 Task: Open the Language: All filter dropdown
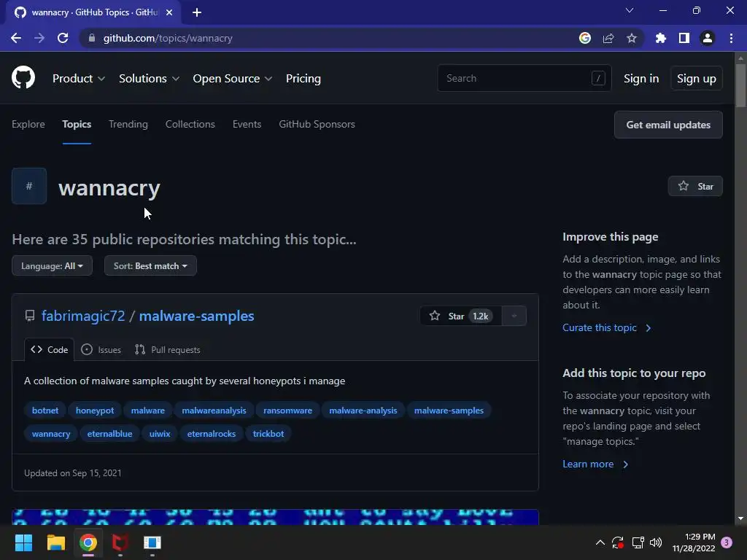tap(52, 265)
